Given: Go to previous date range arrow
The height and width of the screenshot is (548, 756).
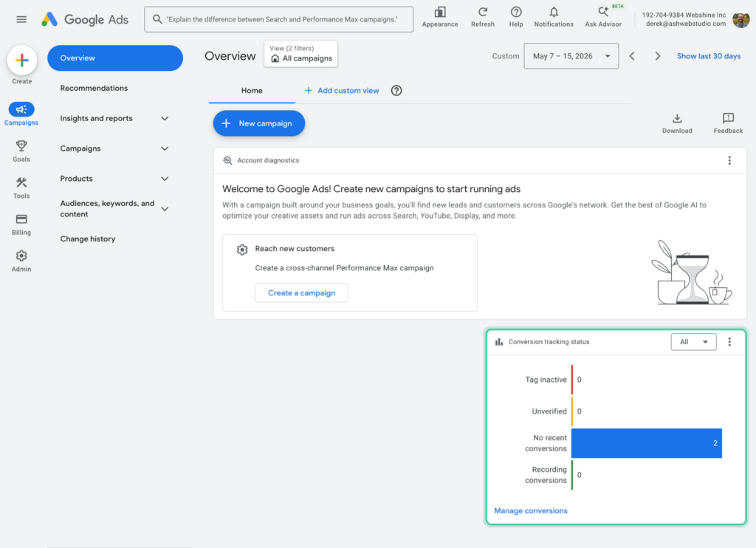Looking at the screenshot, I should [x=632, y=56].
